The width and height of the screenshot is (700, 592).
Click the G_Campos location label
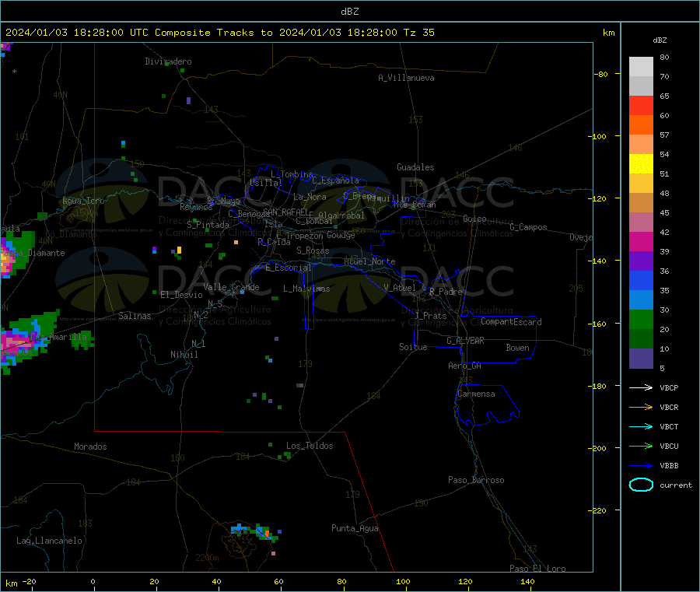pos(529,227)
